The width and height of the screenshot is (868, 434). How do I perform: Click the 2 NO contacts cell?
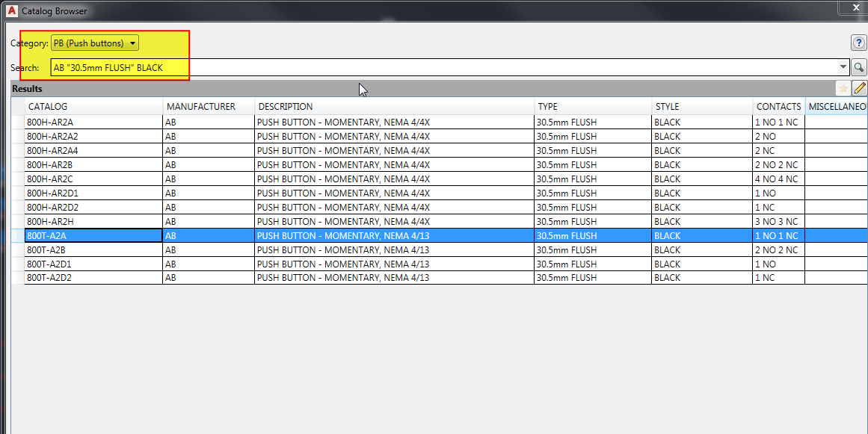[779, 136]
